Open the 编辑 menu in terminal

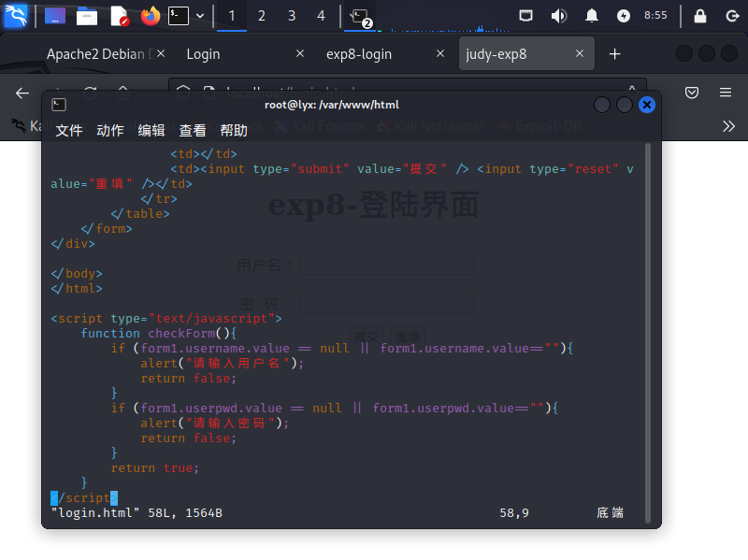pos(151,130)
